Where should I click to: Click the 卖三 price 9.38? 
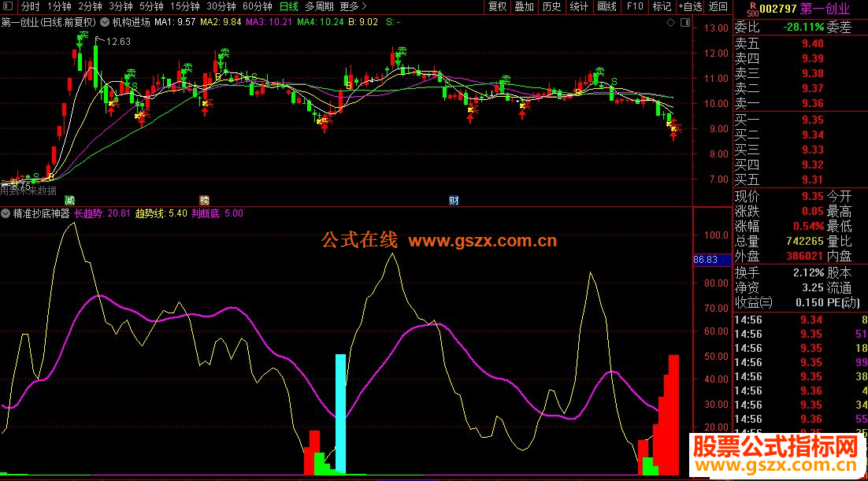coord(812,74)
